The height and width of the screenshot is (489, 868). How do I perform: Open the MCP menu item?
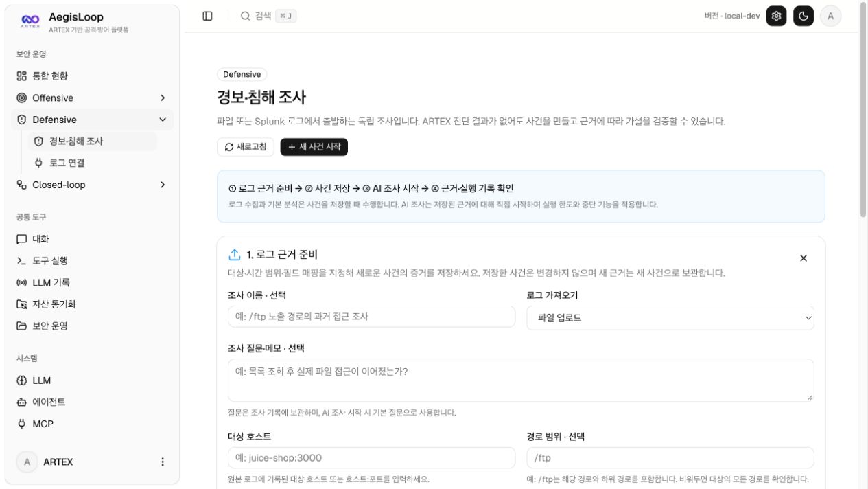[x=92, y=424]
